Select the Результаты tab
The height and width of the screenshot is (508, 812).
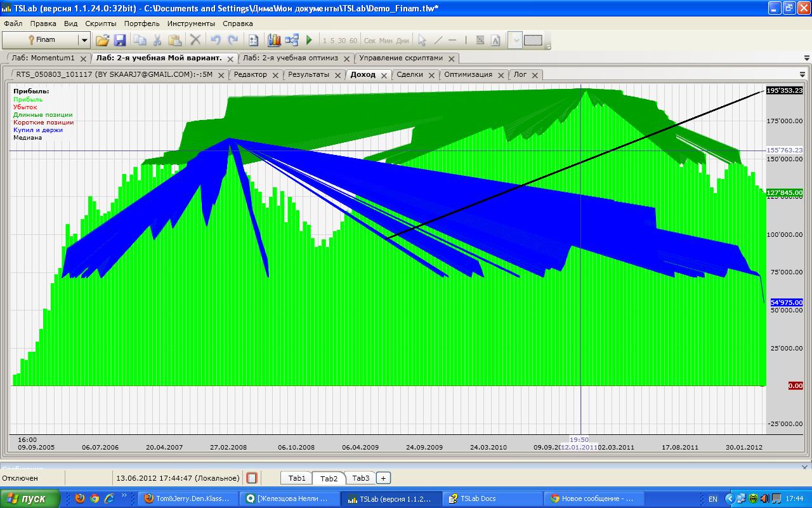[x=308, y=74]
